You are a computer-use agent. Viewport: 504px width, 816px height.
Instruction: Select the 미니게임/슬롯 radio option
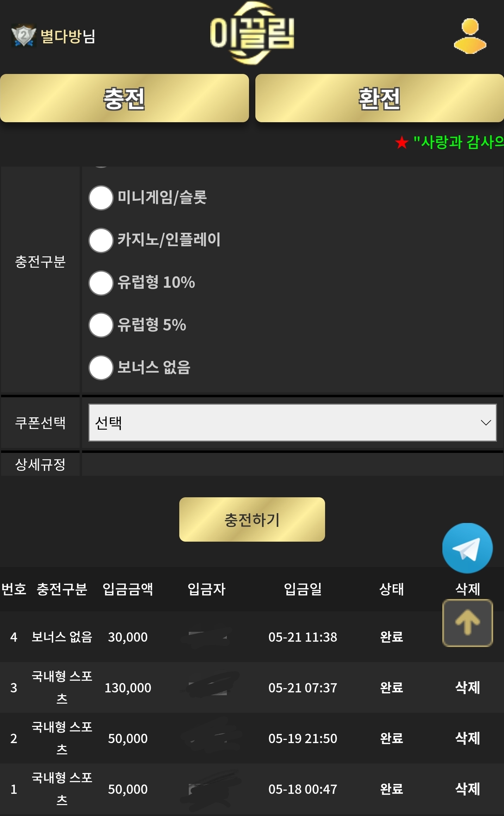pos(101,198)
